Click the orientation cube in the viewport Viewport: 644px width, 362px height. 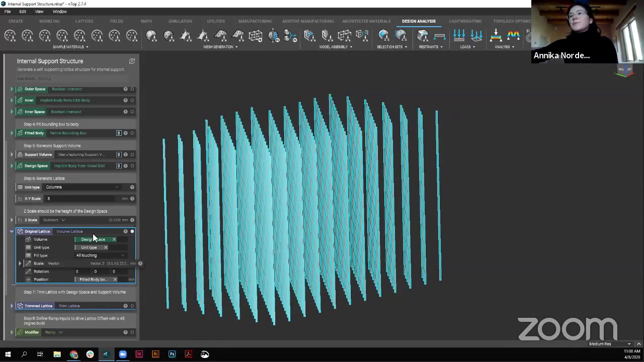coord(624,71)
